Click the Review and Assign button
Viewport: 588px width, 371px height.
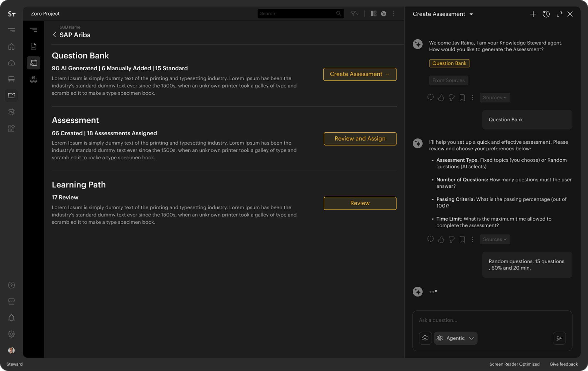click(360, 139)
